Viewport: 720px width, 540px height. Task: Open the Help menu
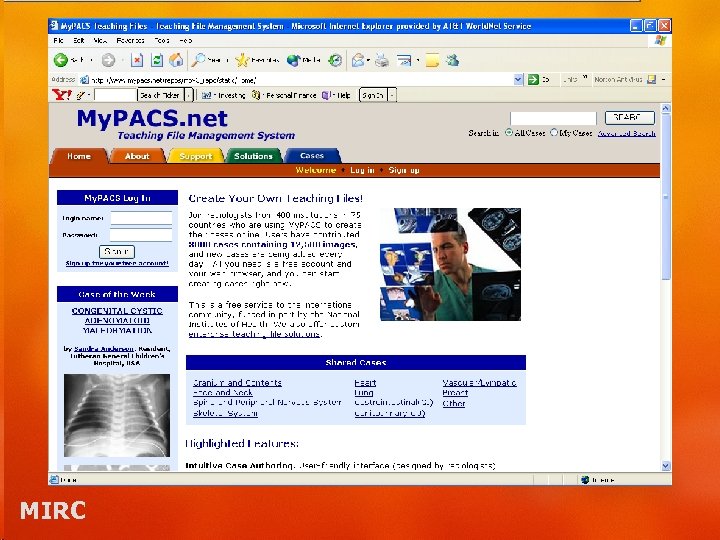pos(186,40)
